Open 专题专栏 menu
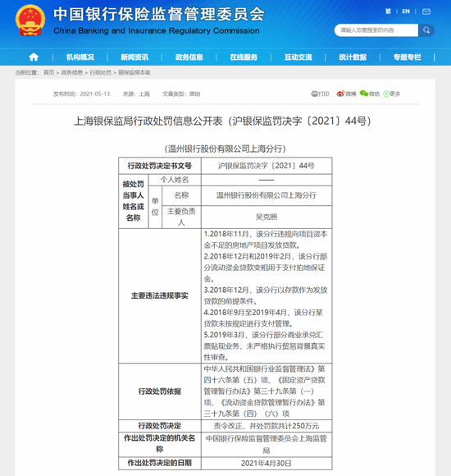This screenshot has width=451, height=476. (407, 57)
